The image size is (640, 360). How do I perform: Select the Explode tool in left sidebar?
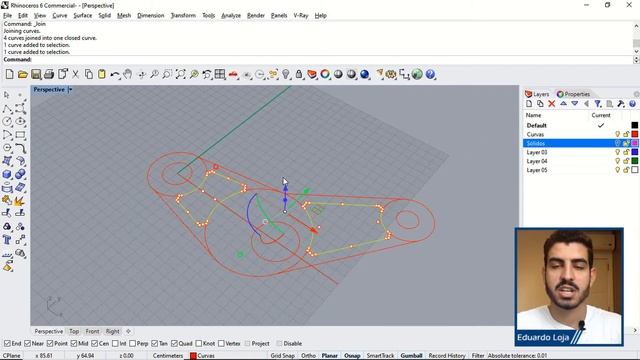pyautogui.click(x=19, y=200)
